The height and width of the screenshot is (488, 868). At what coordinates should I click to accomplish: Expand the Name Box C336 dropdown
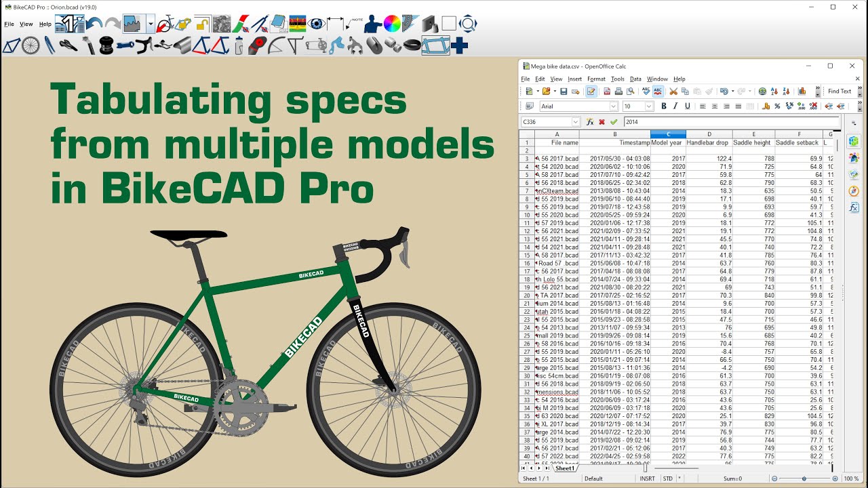[x=576, y=122]
